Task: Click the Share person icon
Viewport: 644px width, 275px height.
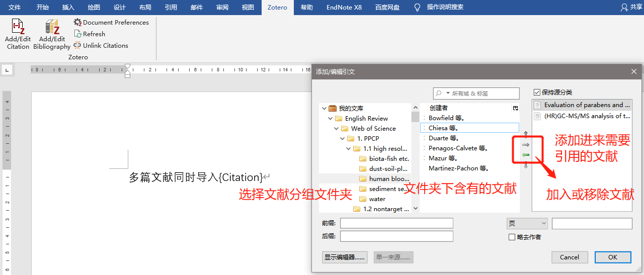Action: click(624, 8)
